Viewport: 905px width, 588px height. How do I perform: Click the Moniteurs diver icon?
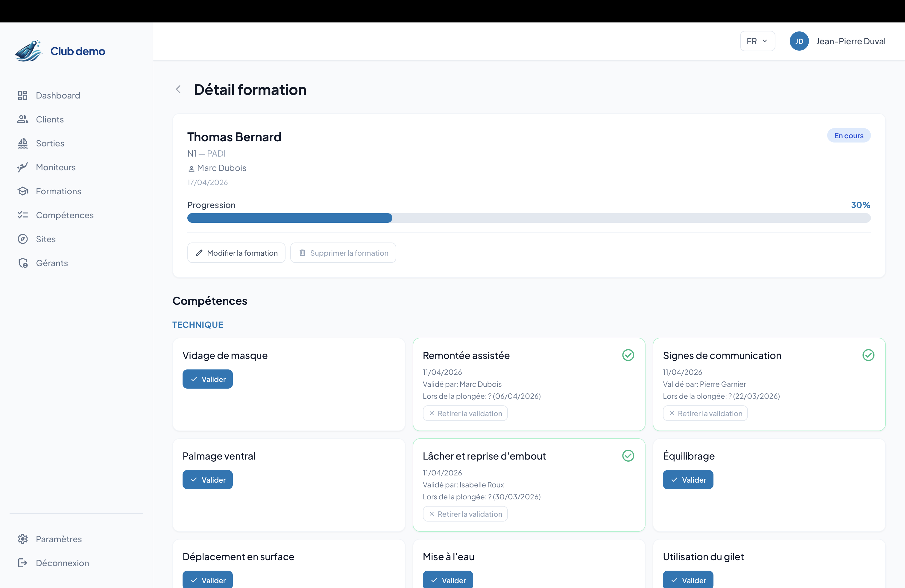pos(23,167)
